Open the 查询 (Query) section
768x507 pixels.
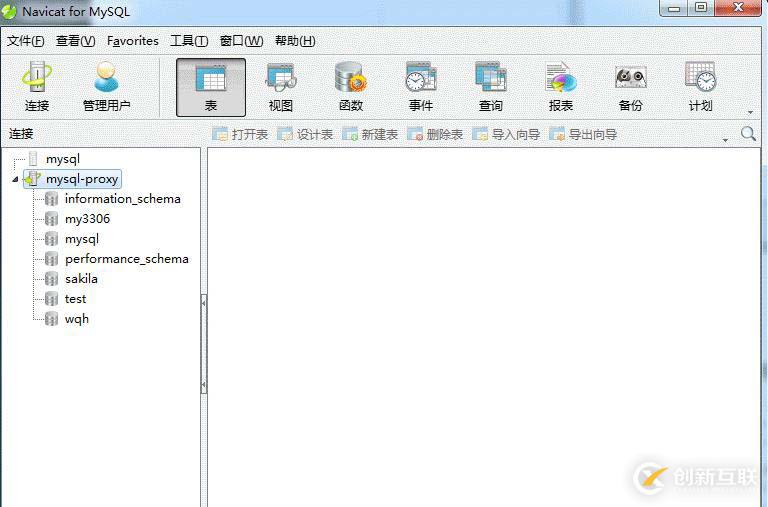pyautogui.click(x=491, y=86)
